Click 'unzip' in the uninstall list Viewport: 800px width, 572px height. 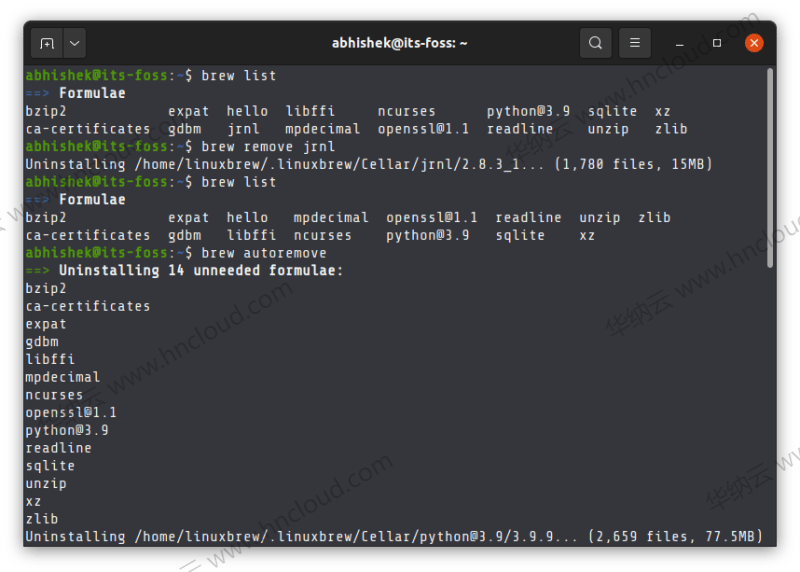[46, 484]
